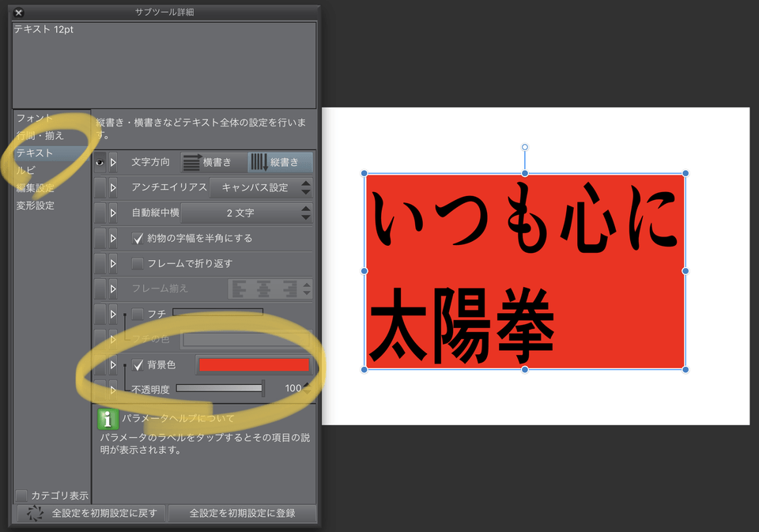
Task: Select the フォント category
Action: point(34,118)
